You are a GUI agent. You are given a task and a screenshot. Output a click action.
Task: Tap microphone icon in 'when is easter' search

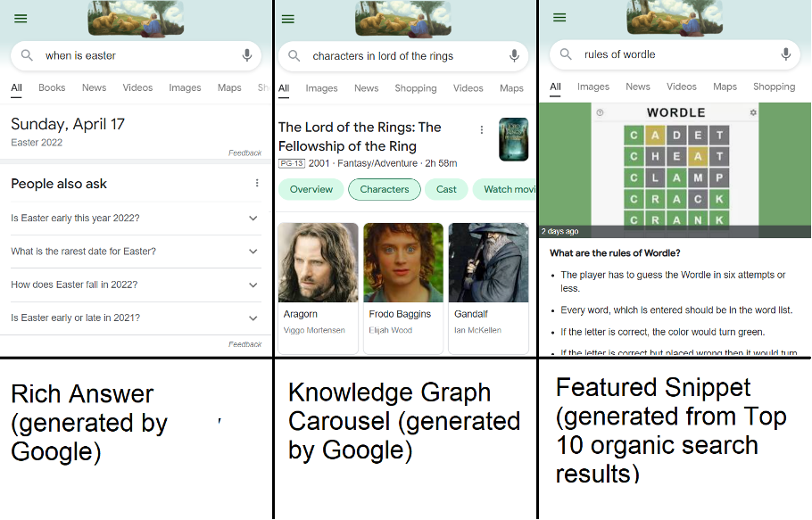point(247,55)
